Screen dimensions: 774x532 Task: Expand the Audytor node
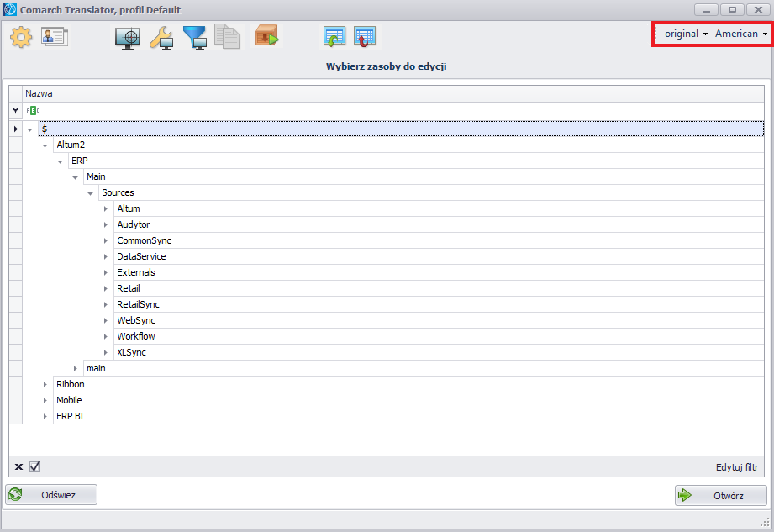(106, 225)
